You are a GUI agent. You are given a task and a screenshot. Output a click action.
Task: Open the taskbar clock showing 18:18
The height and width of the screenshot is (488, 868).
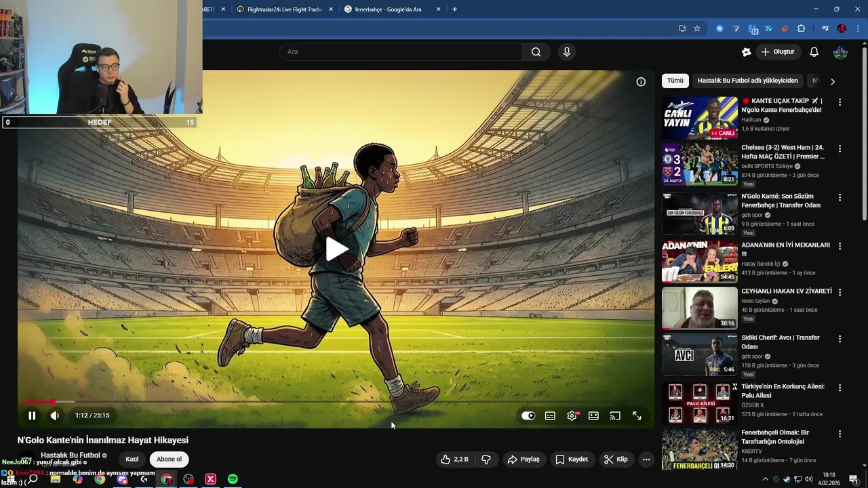coord(828,479)
